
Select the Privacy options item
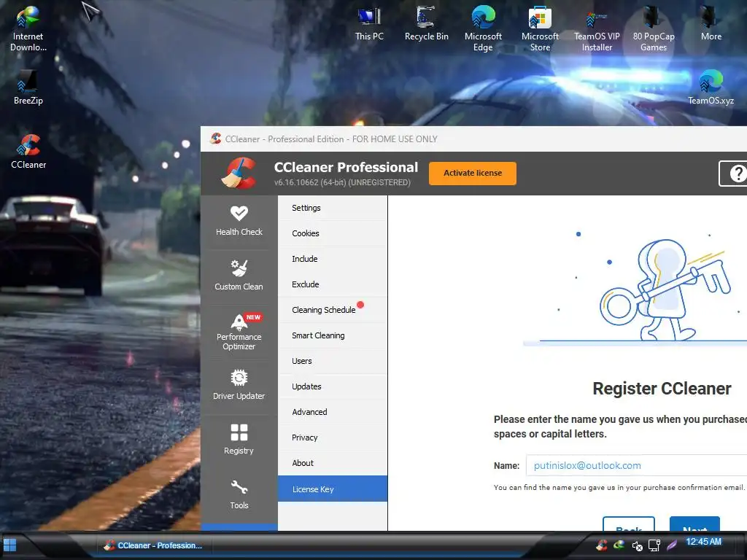pyautogui.click(x=333, y=437)
